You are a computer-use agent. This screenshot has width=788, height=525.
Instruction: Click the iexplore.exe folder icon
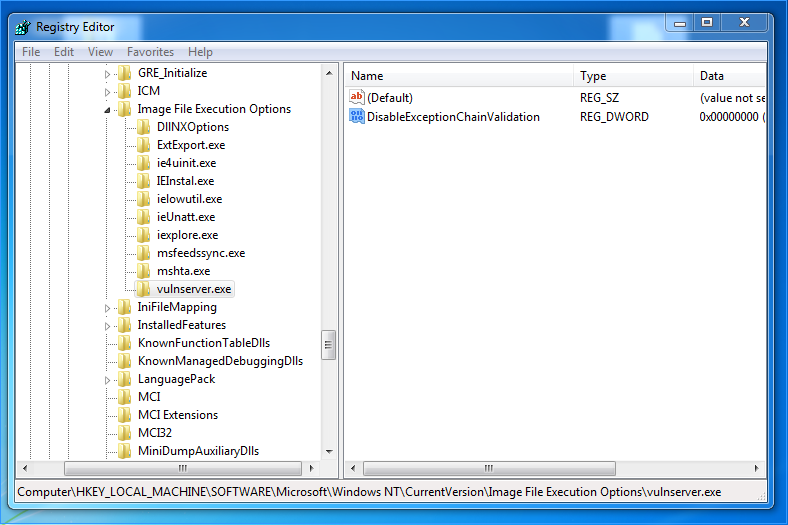[144, 235]
